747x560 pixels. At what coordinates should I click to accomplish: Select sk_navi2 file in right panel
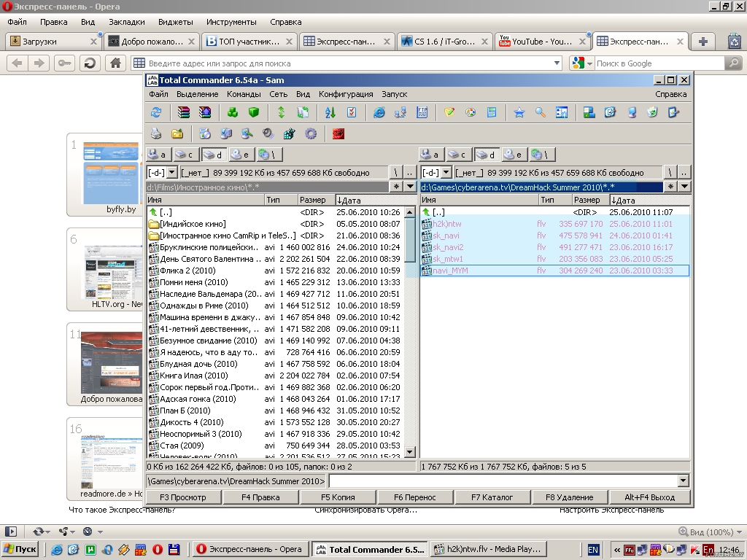pyautogui.click(x=555, y=247)
